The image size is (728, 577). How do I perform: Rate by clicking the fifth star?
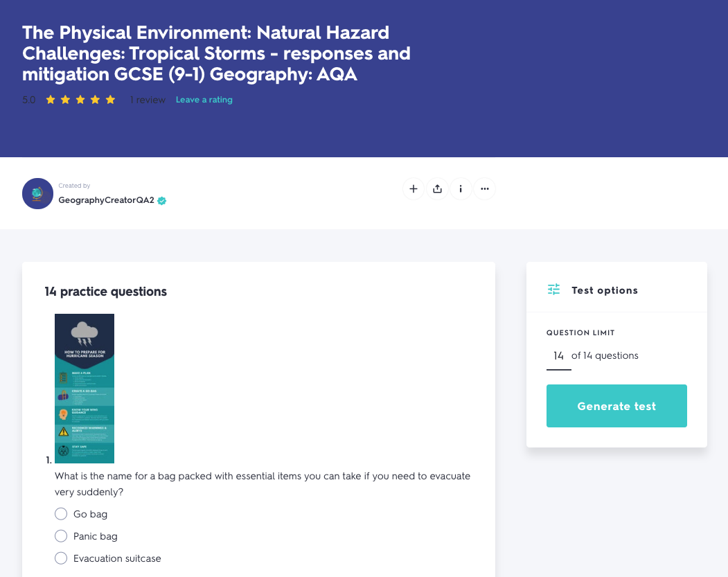tap(110, 99)
